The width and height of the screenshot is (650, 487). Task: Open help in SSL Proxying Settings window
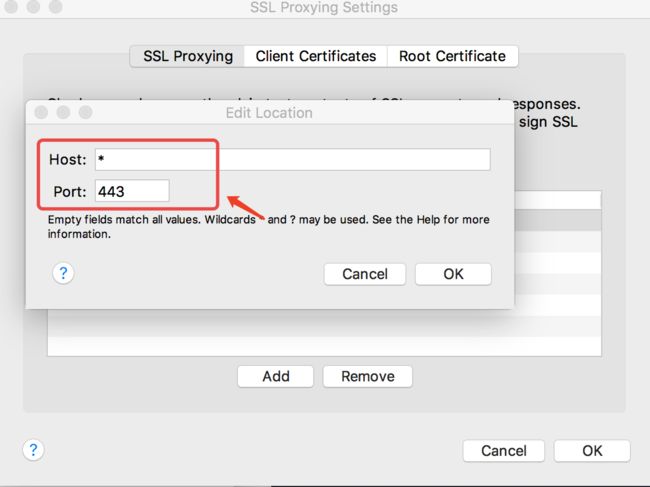click(x=33, y=450)
